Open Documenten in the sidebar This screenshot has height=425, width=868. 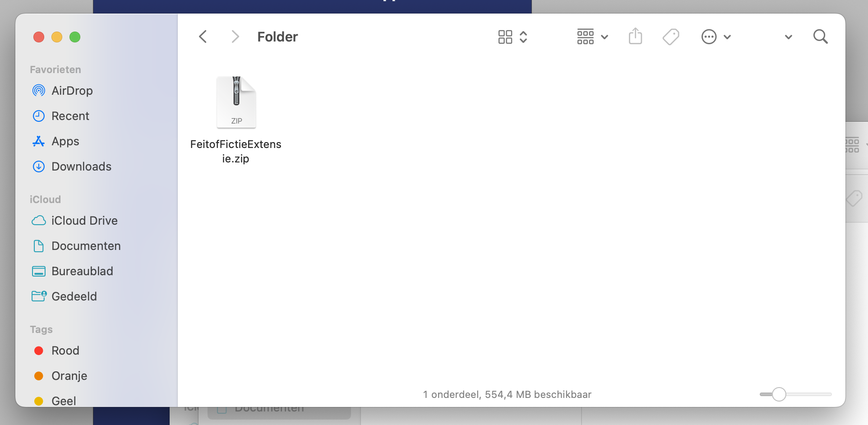coord(86,246)
